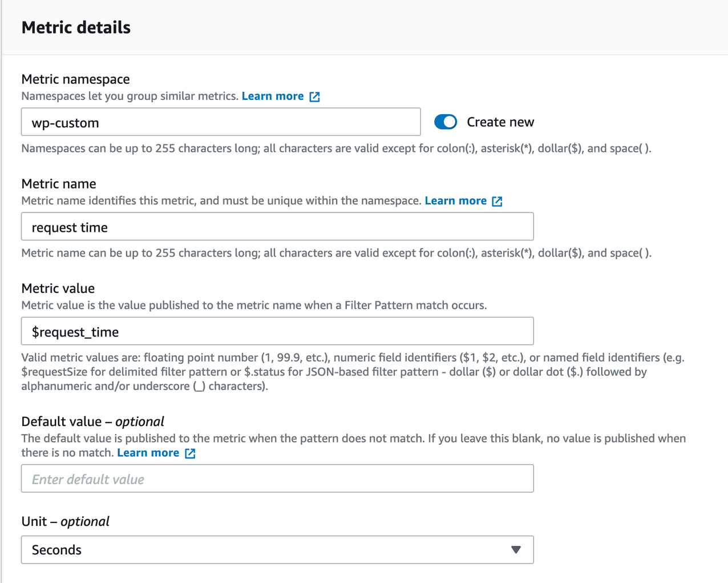Disable the Create new namespace toggle
The width and height of the screenshot is (728, 583).
tap(446, 122)
